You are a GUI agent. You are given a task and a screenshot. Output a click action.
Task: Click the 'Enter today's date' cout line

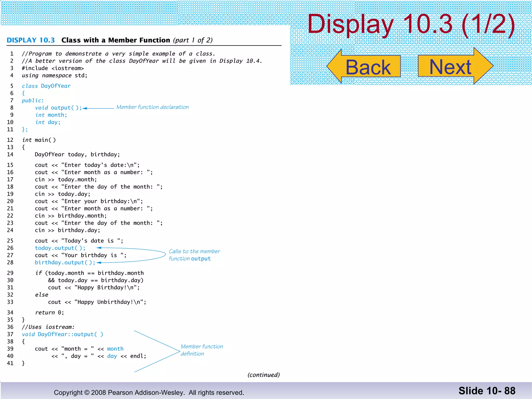coord(87,165)
